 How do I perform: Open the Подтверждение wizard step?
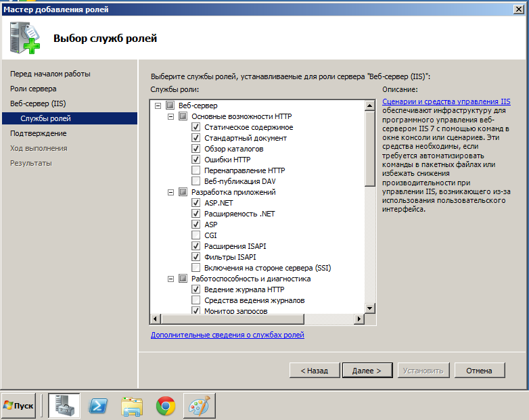pos(38,133)
